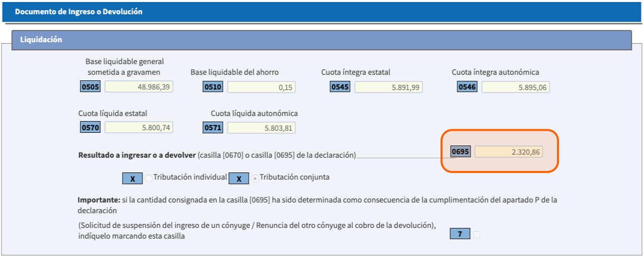Click the 0545 box number label
Image resolution: width=644 pixels, height=260 pixels.
[x=340, y=87]
